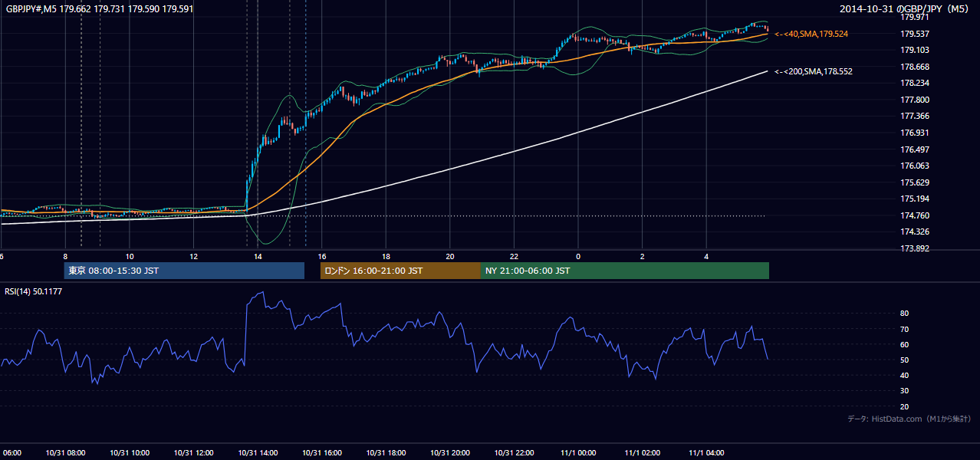This screenshot has height=460, width=980.
Task: Click the 10/31 18:00 bottom time label
Action: 386,452
